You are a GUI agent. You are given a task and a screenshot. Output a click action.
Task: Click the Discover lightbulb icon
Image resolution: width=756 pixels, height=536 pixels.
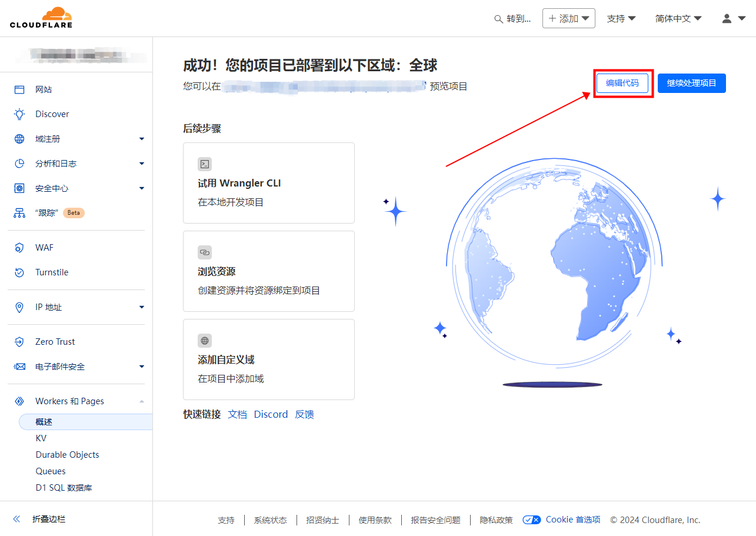click(x=19, y=114)
